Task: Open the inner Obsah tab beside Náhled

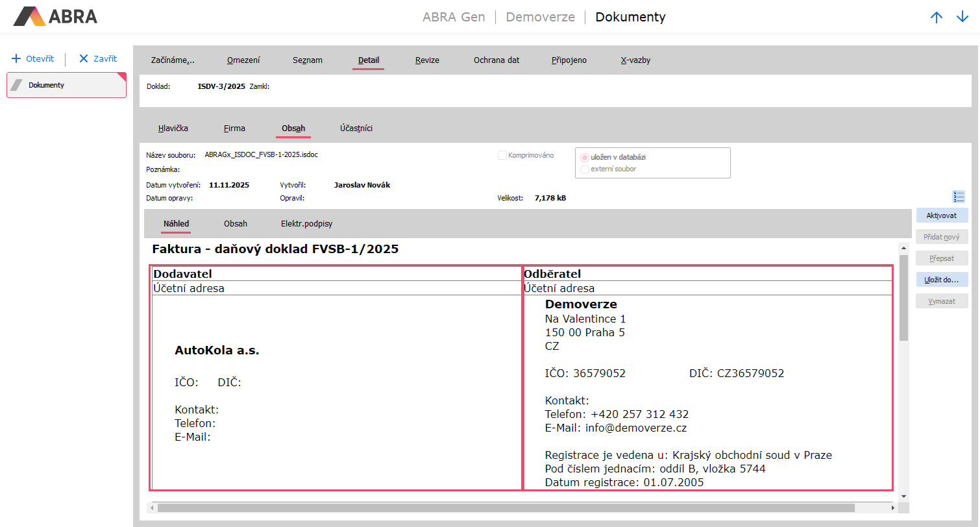Action: (x=236, y=223)
